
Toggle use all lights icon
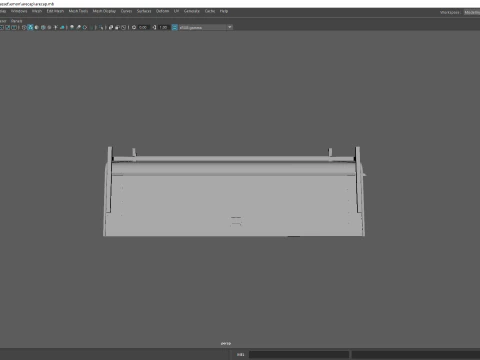pyautogui.click(x=56, y=27)
